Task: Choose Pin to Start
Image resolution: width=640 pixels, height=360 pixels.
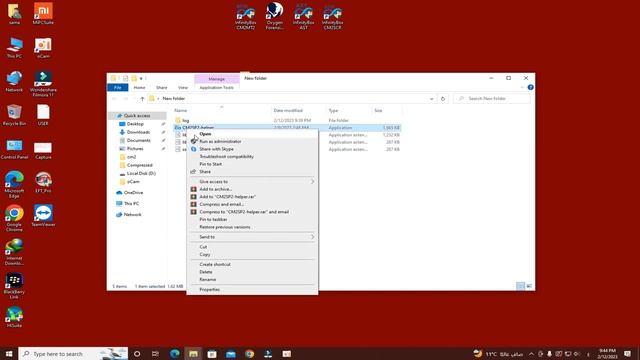Action: click(211, 164)
